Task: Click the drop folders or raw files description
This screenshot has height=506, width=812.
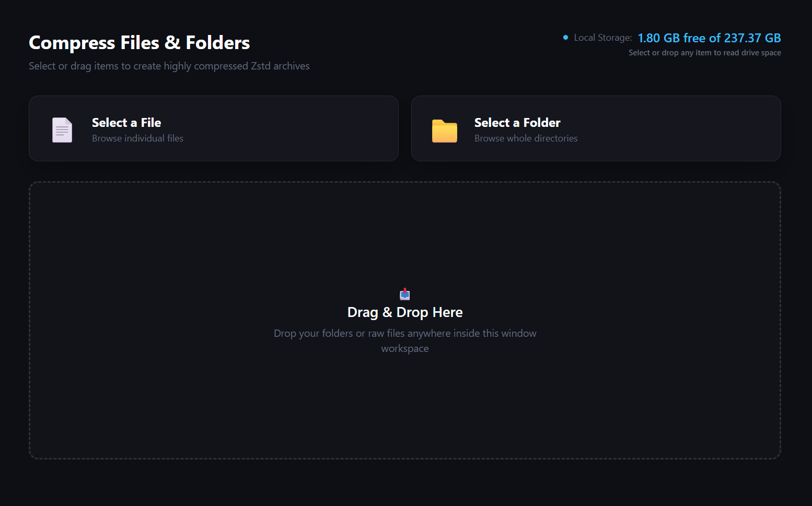Action: (x=405, y=333)
